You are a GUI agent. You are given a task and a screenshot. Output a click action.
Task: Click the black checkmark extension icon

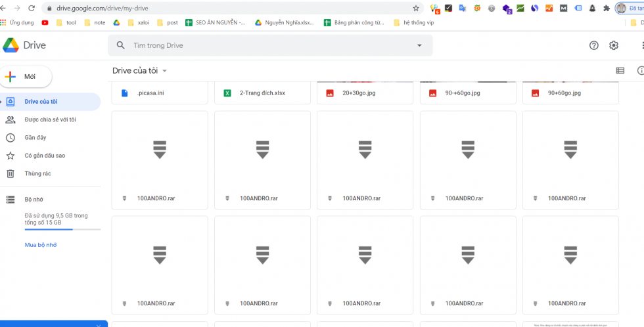[449, 8]
